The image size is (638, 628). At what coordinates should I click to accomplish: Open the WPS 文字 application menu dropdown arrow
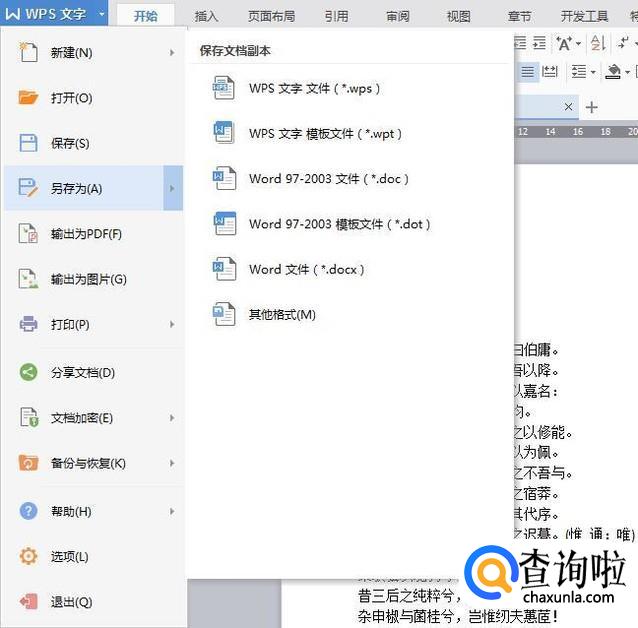pyautogui.click(x=101, y=14)
